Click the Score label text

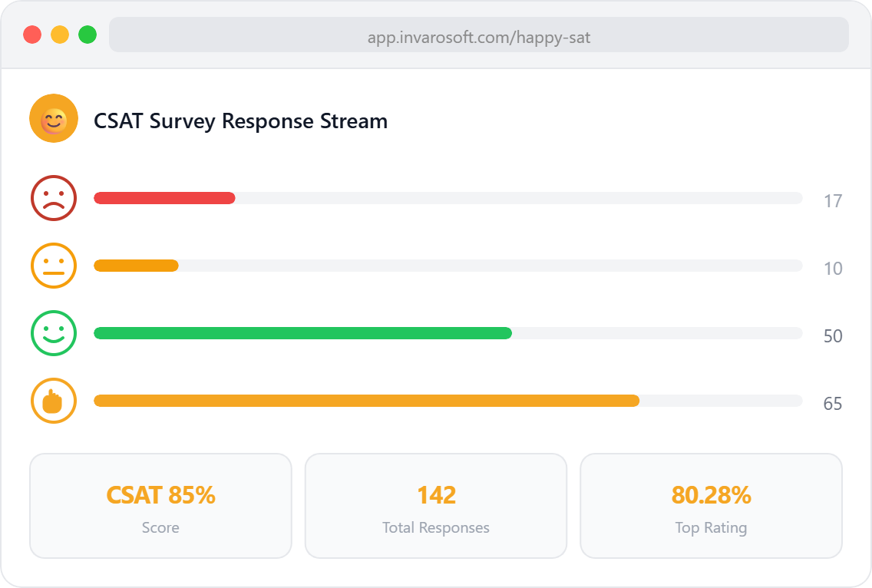(160, 527)
